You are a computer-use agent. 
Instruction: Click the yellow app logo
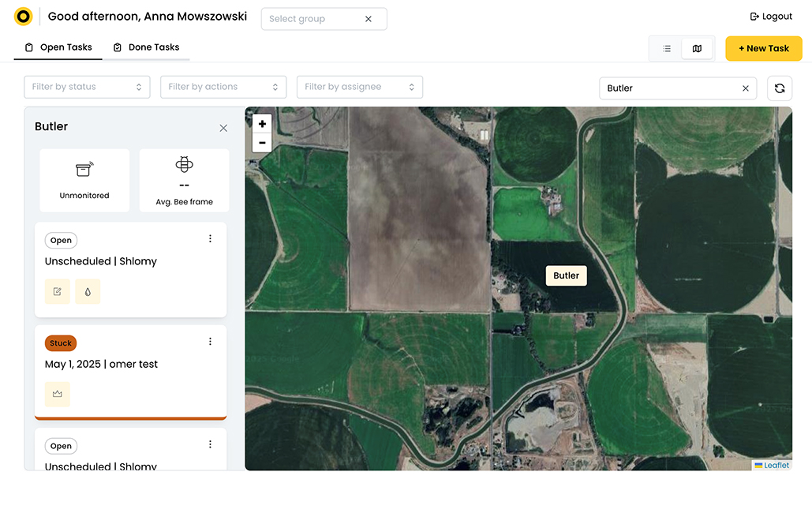pos(23,17)
